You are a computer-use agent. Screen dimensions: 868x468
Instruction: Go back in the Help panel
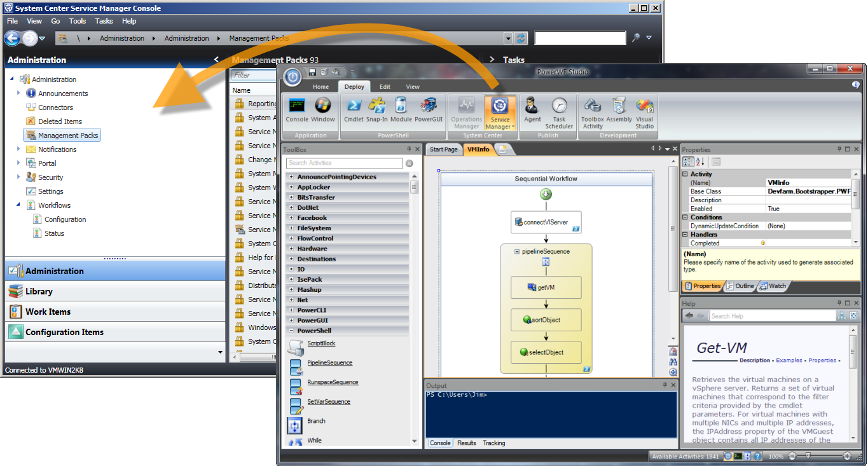click(689, 316)
